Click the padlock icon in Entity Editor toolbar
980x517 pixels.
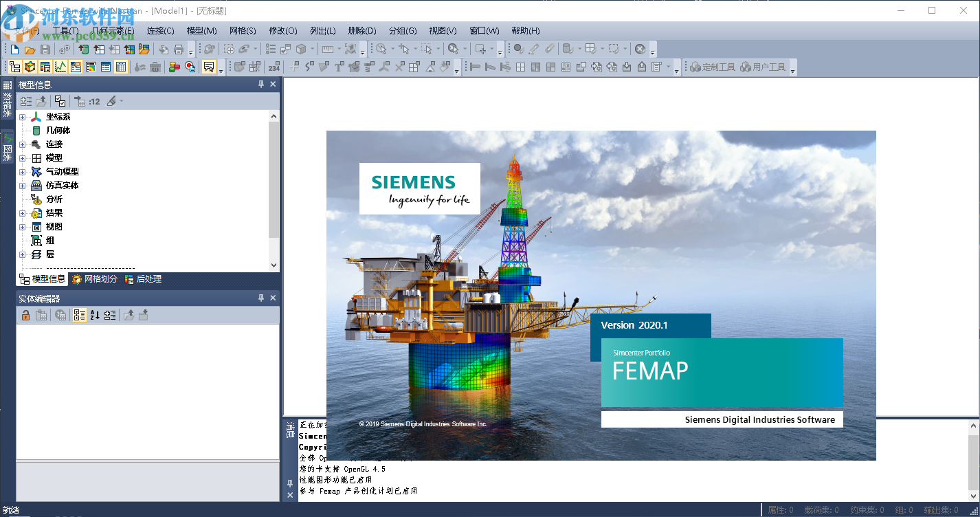[25, 314]
